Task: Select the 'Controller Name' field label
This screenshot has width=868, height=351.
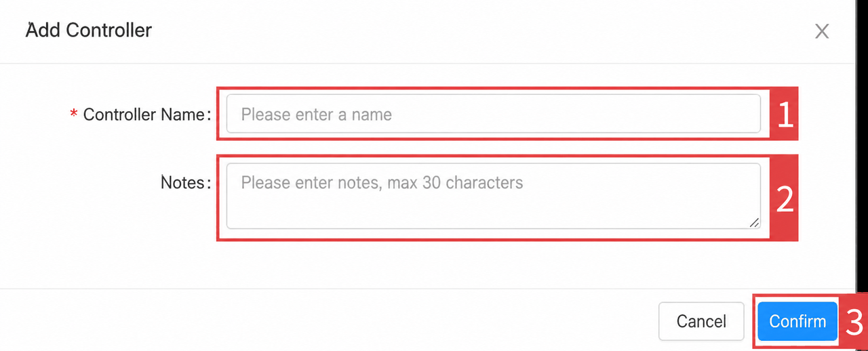Action: 144,115
